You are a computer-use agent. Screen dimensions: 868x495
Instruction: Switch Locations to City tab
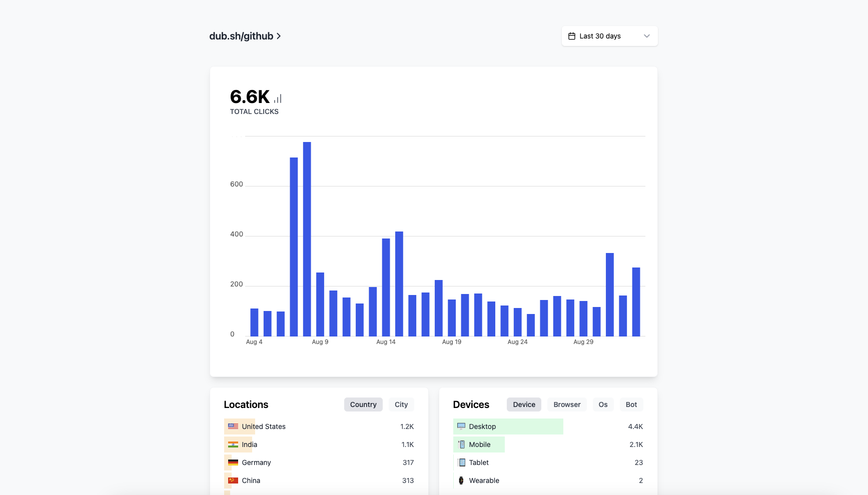401,404
